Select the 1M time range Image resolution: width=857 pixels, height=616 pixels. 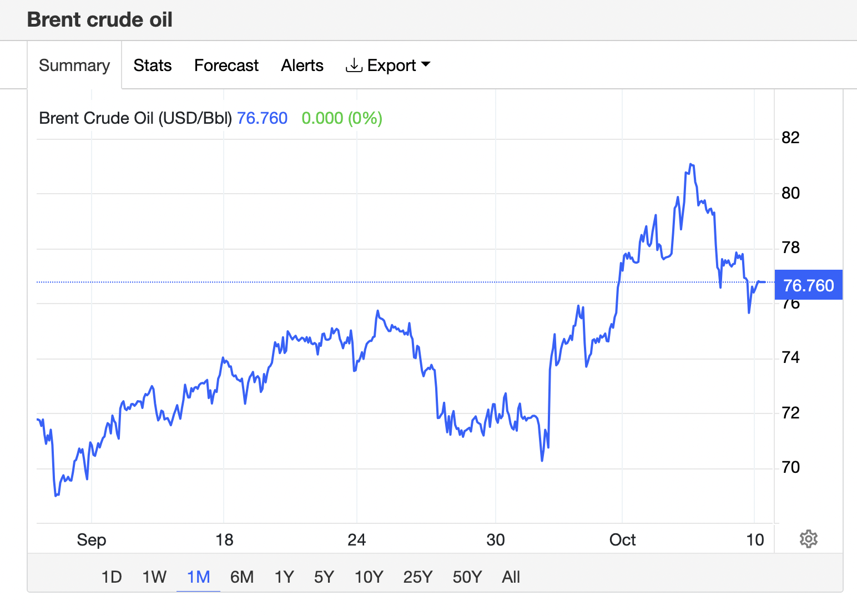pyautogui.click(x=199, y=577)
